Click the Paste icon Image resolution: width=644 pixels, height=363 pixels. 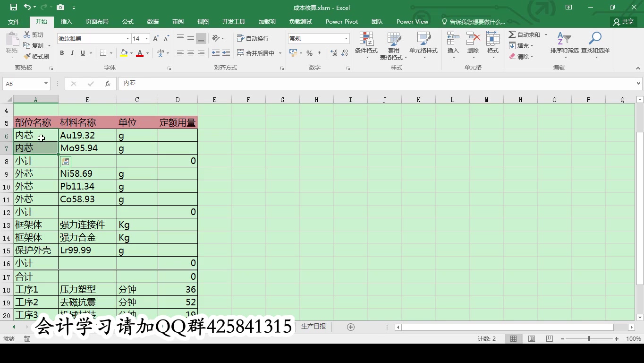tap(12, 40)
